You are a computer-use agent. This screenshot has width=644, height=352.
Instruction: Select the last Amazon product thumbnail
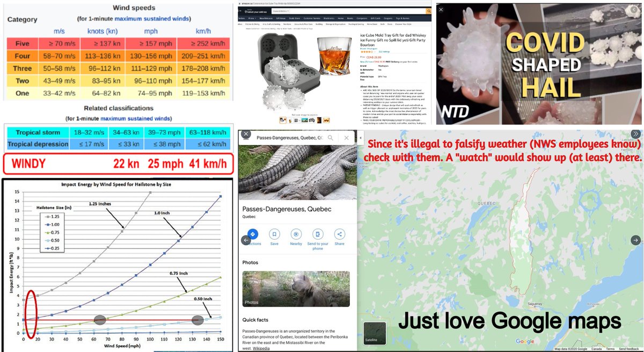(x=326, y=121)
